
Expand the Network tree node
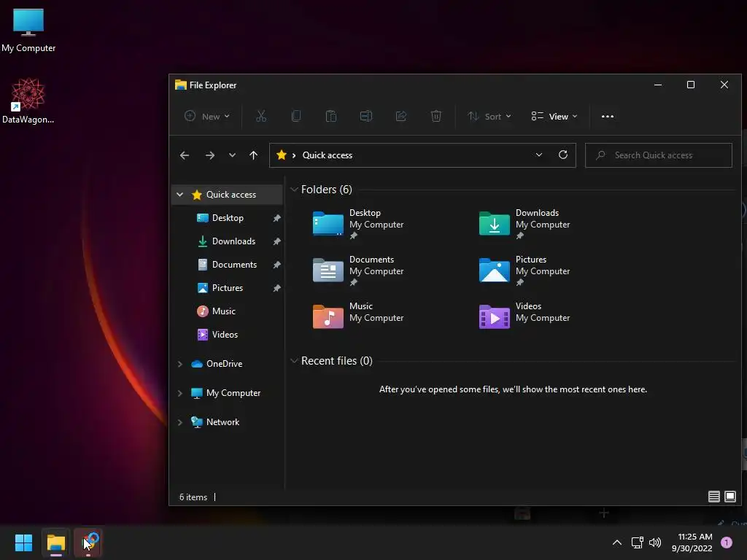click(x=179, y=422)
